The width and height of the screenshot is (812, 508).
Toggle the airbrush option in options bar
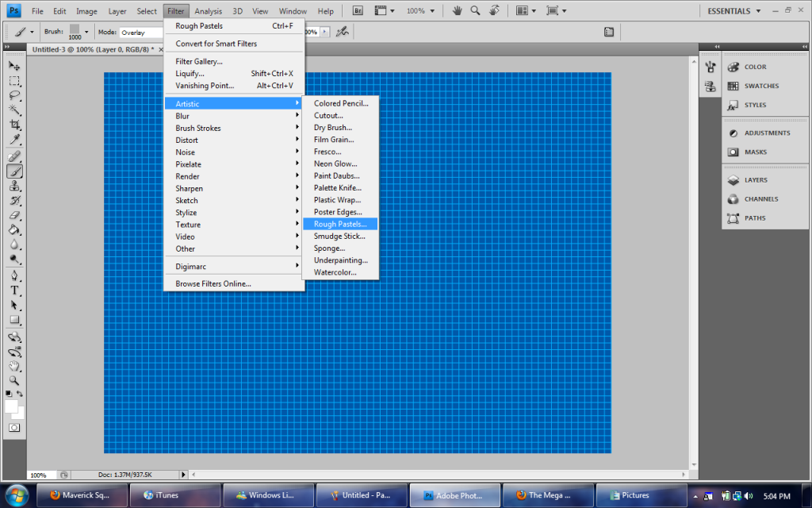[x=342, y=33]
